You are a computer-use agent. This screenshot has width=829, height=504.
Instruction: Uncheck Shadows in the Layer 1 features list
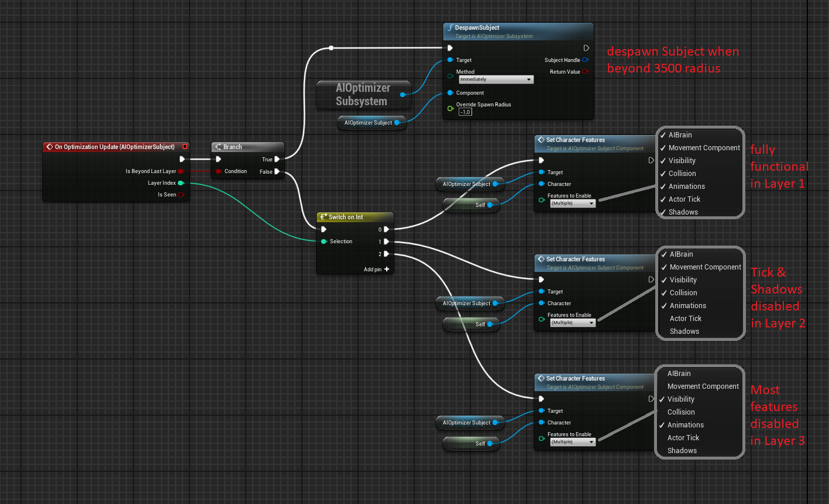tap(683, 212)
